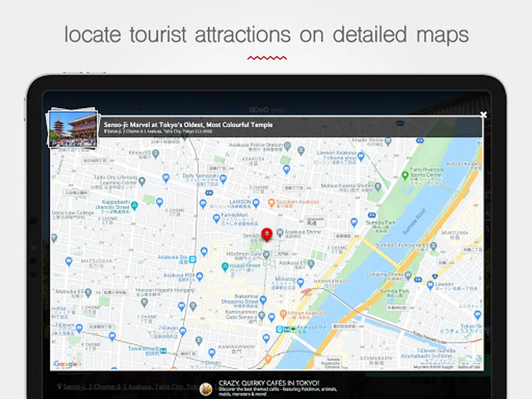532x399 pixels.
Task: Tap the orange Suzukien Asakusa restaurant marker
Action: tap(272, 203)
